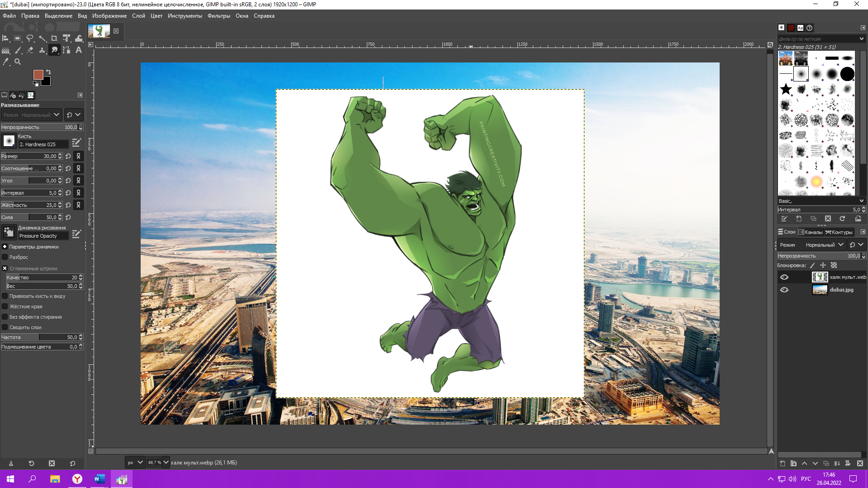Expand Параметры динамики section
This screenshot has height=488, width=868.
(x=5, y=247)
